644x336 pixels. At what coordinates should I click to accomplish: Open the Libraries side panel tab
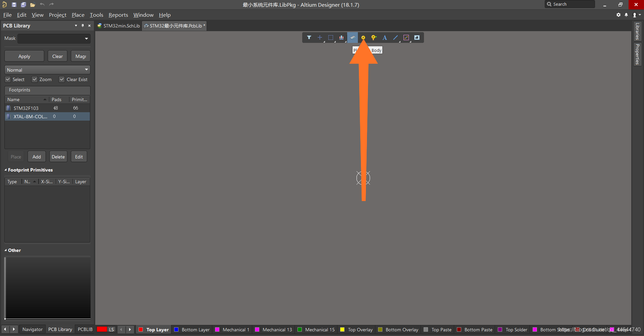[x=637, y=31]
